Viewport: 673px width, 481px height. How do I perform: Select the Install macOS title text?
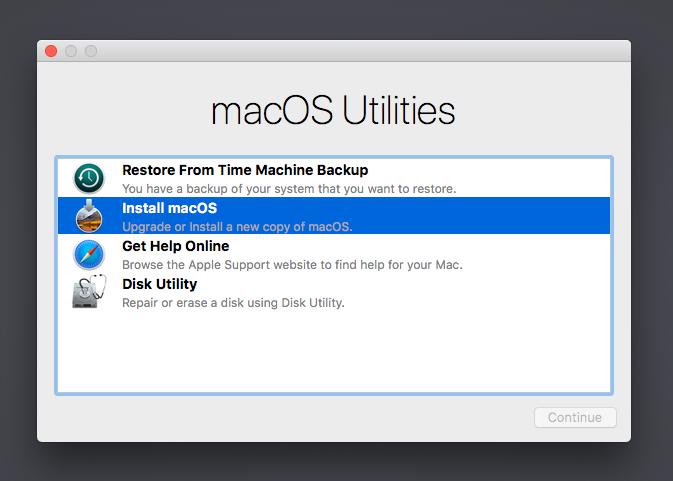coord(170,208)
